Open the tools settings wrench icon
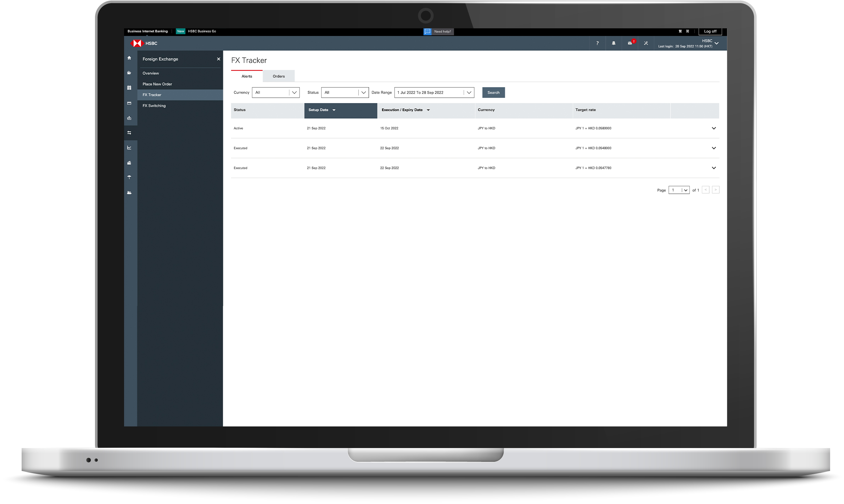 (x=646, y=43)
